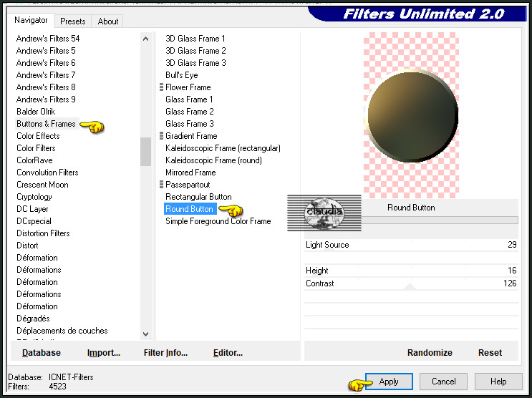Select Andrew's Filters 6 category
Viewport: 532px width, 398px height.
click(x=46, y=63)
